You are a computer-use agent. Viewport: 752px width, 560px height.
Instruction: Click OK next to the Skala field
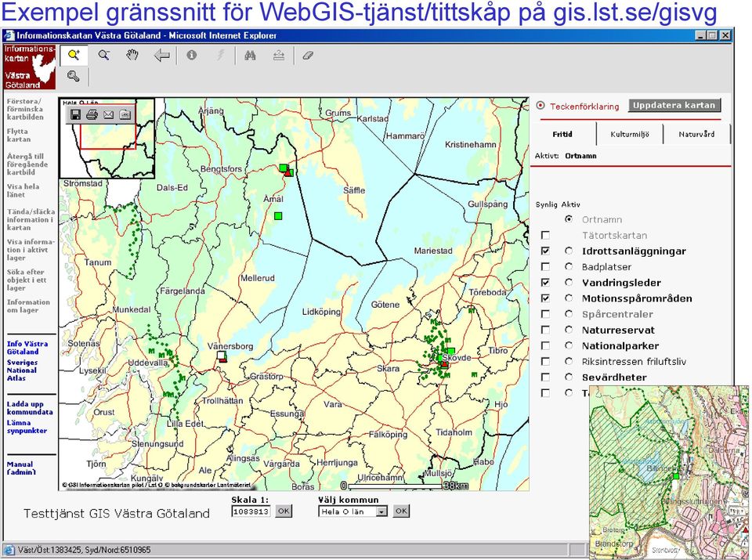(284, 511)
